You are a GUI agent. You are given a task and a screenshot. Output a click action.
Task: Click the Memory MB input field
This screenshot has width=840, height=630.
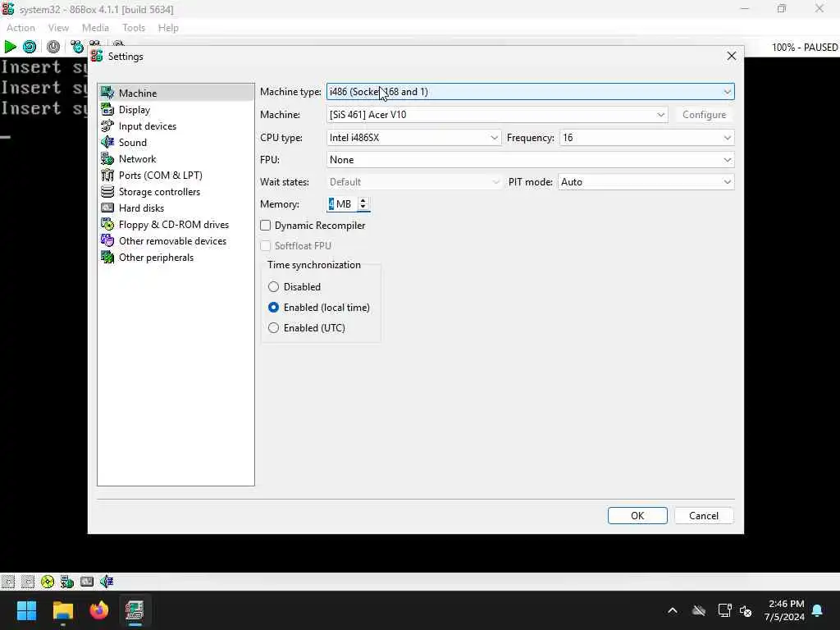click(342, 204)
